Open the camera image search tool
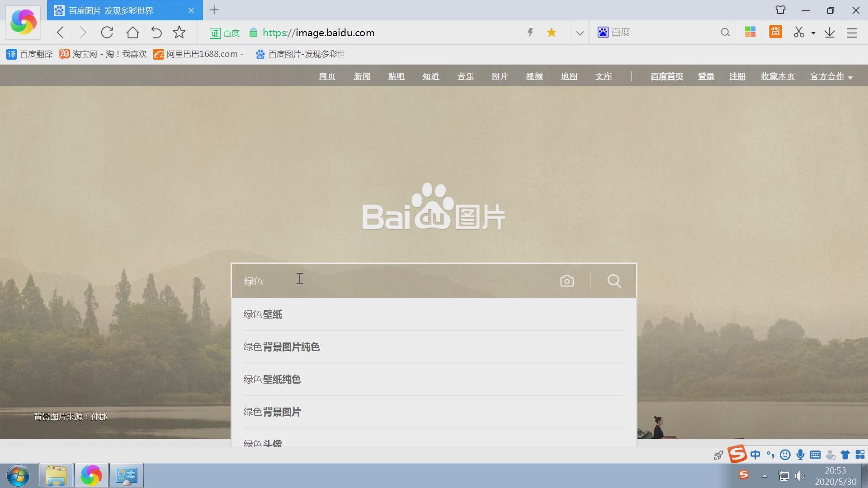Viewport: 868px width, 488px height. [x=567, y=281]
